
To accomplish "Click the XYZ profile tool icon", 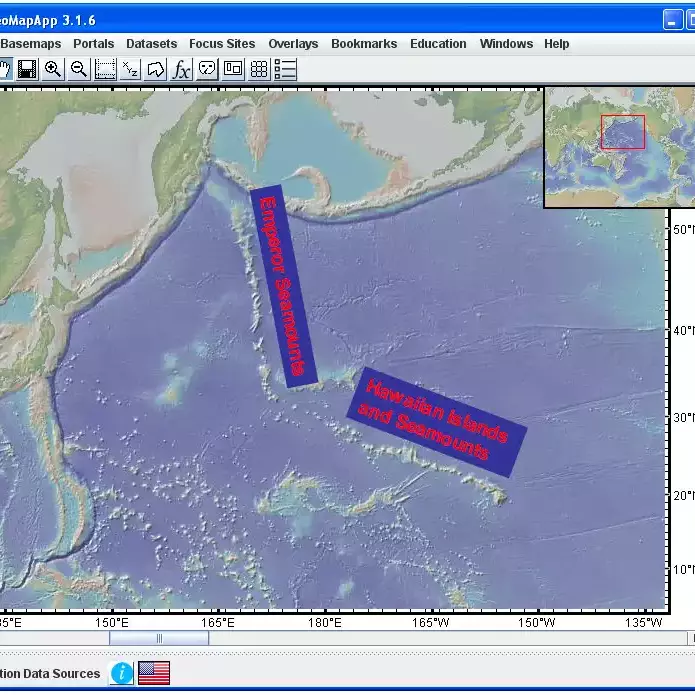I will [131, 69].
